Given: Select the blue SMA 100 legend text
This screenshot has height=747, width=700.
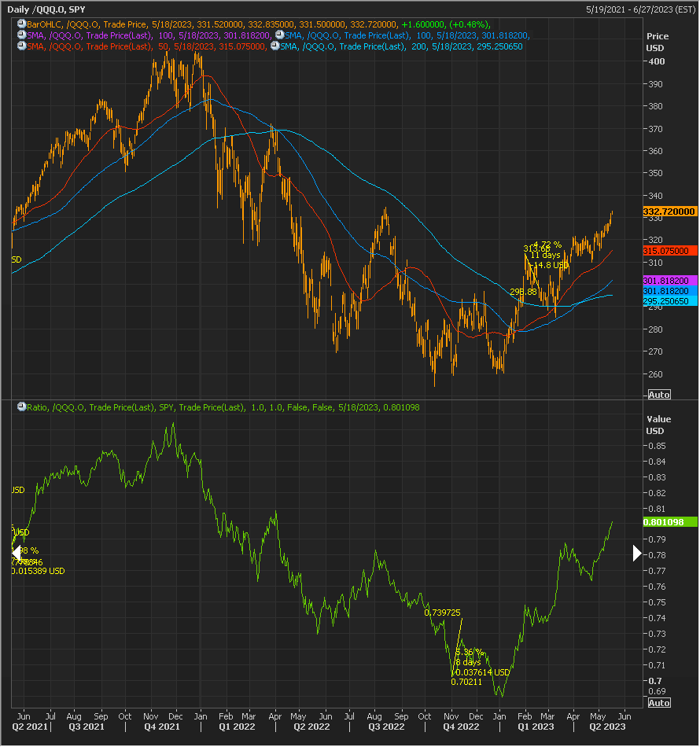Looking at the screenshot, I should [407, 35].
